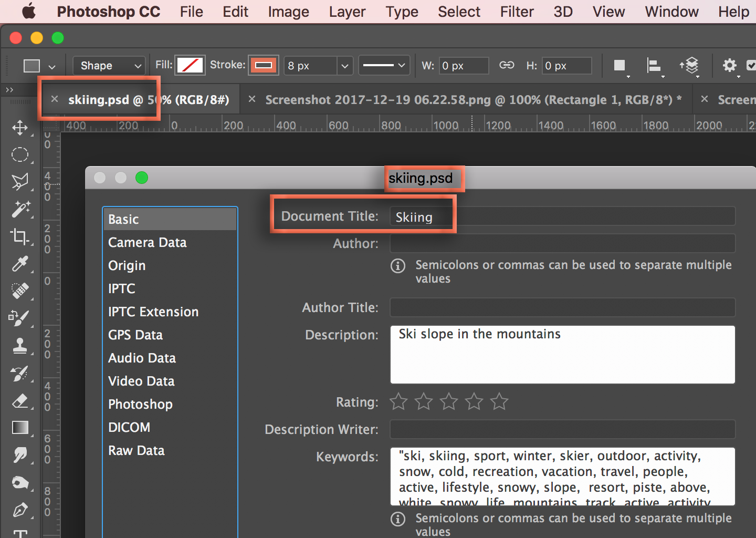Open the Apple menu
The height and width of the screenshot is (538, 756).
pyautogui.click(x=29, y=11)
